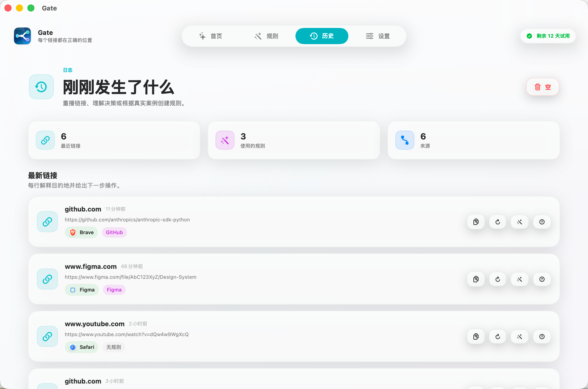
Task: Open help for www.youtube.com entry
Action: coord(542,337)
